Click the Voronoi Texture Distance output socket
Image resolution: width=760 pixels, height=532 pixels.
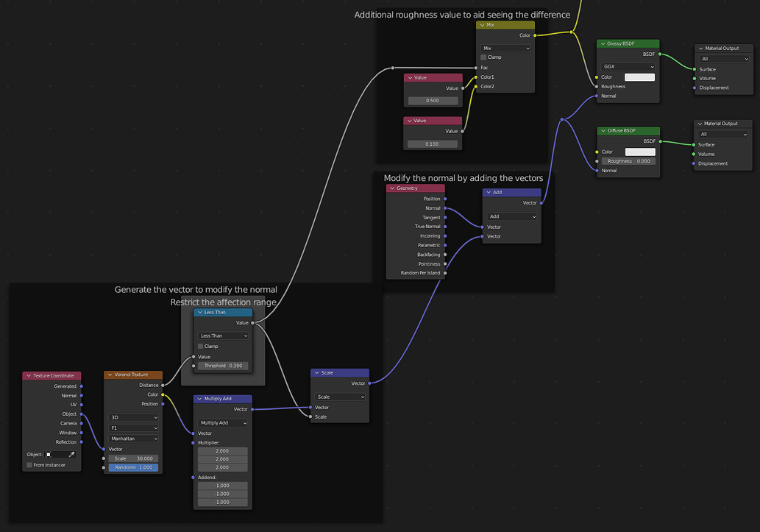(x=163, y=385)
